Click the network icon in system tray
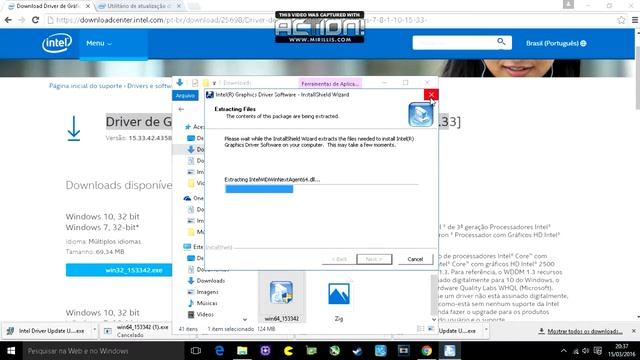This screenshot has height=360, width=640. click(x=576, y=351)
